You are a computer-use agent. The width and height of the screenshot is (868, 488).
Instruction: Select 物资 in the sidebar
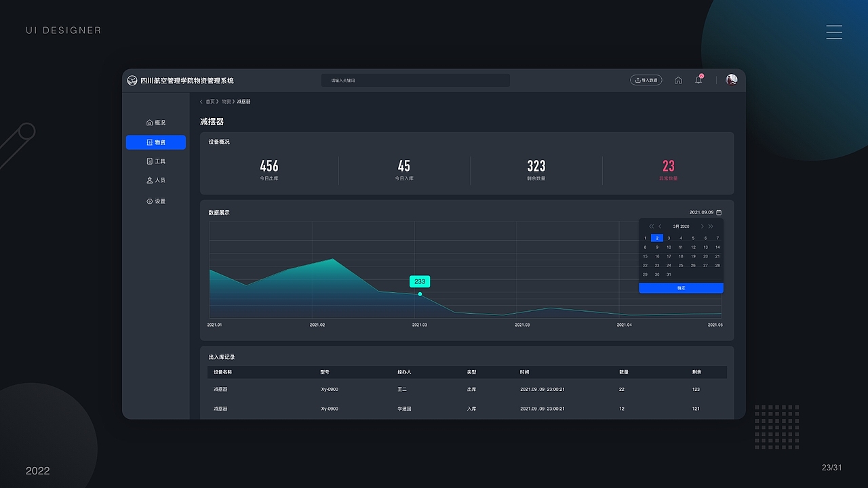click(156, 142)
